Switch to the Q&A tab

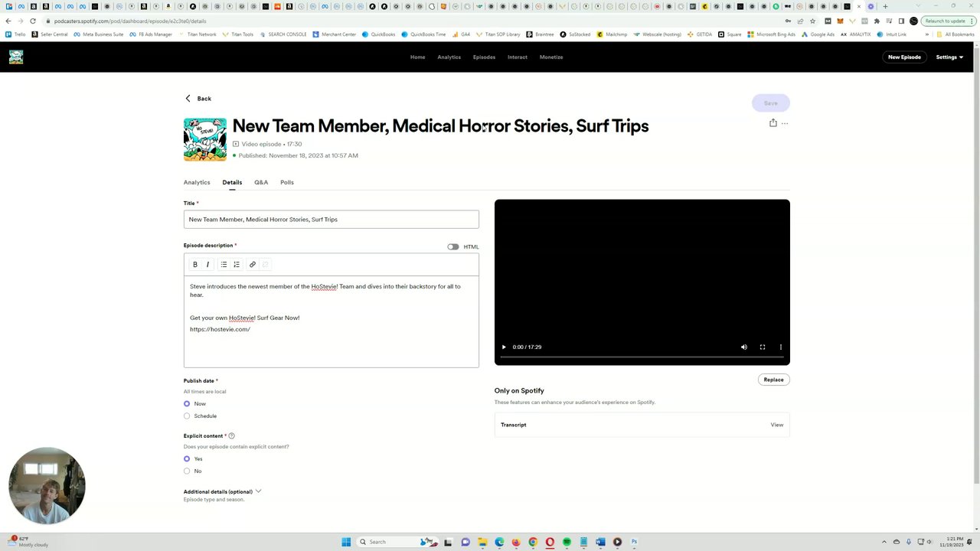pos(261,182)
